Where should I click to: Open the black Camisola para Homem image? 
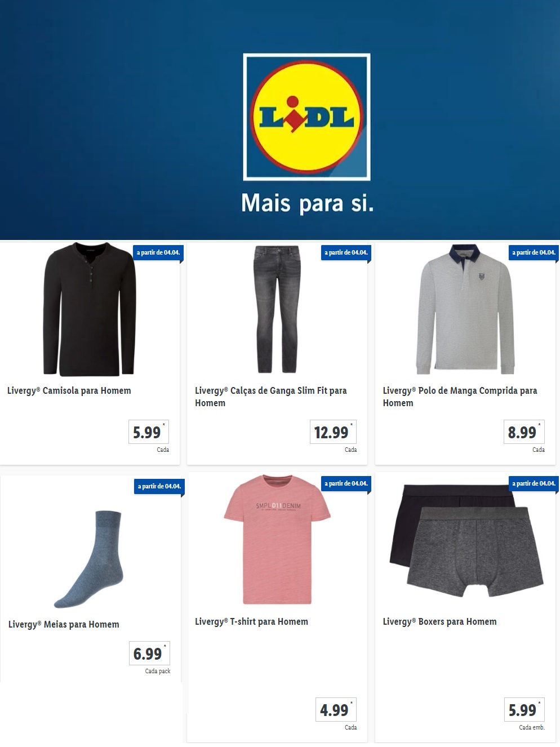click(90, 309)
